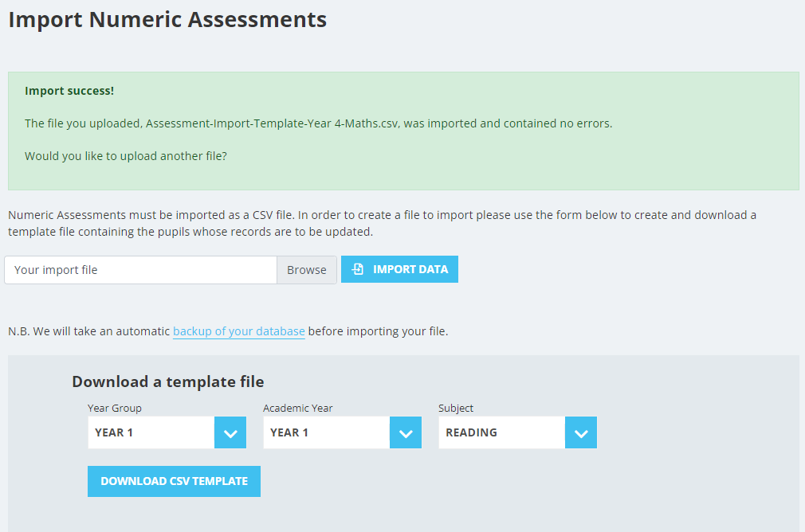The image size is (805, 532).
Task: Follow the backup of your database link
Action: [239, 331]
